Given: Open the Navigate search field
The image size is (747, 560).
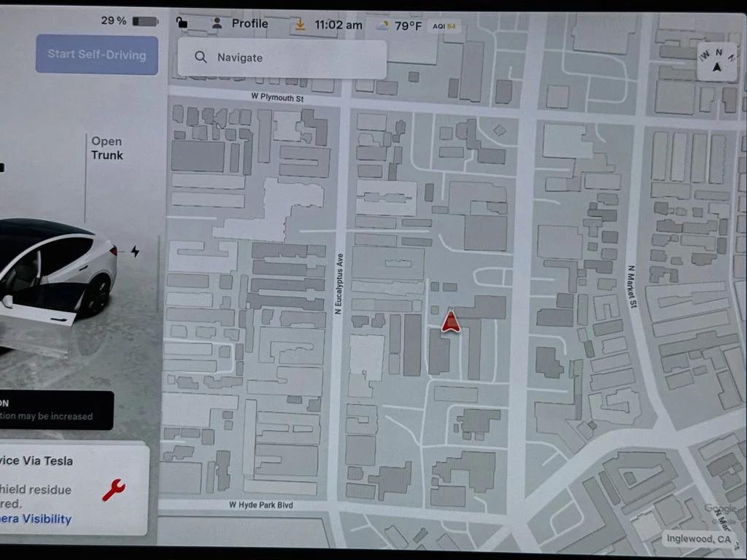Looking at the screenshot, I should [x=282, y=58].
